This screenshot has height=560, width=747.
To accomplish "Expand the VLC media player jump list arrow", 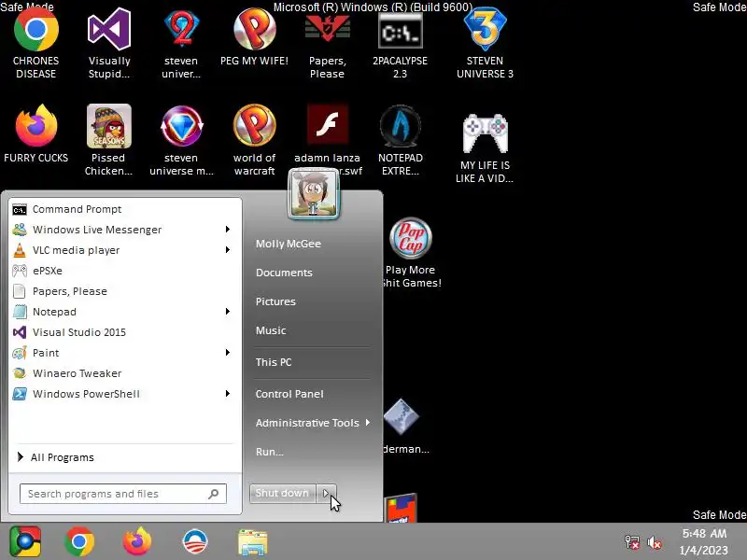I will pos(228,250).
